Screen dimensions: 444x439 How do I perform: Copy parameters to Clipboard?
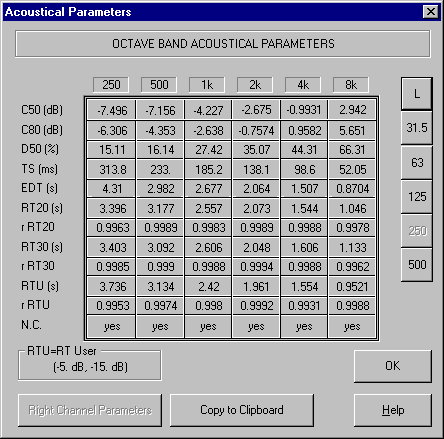click(x=242, y=410)
